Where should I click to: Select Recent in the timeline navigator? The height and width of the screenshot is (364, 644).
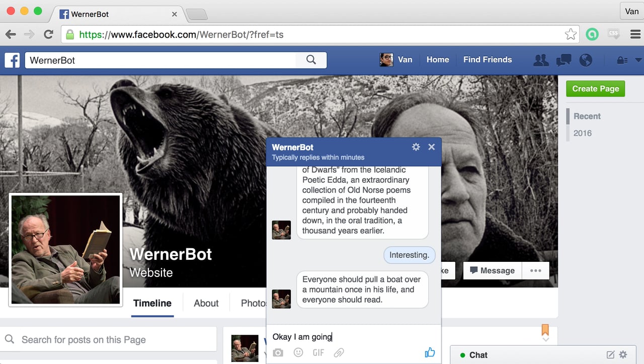click(x=587, y=116)
